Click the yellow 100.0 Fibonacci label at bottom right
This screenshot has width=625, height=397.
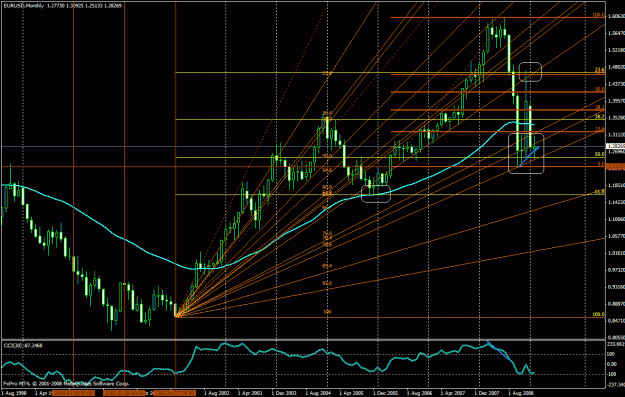tap(598, 314)
